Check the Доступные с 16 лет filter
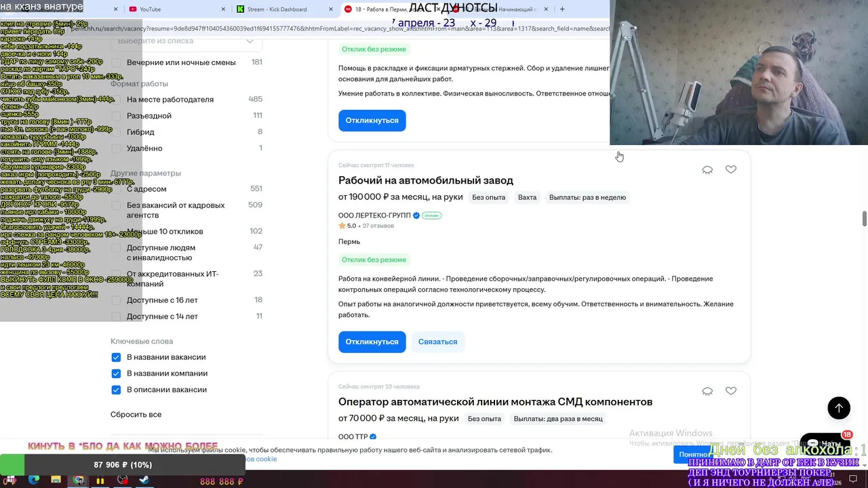868x488 pixels. pyautogui.click(x=116, y=300)
